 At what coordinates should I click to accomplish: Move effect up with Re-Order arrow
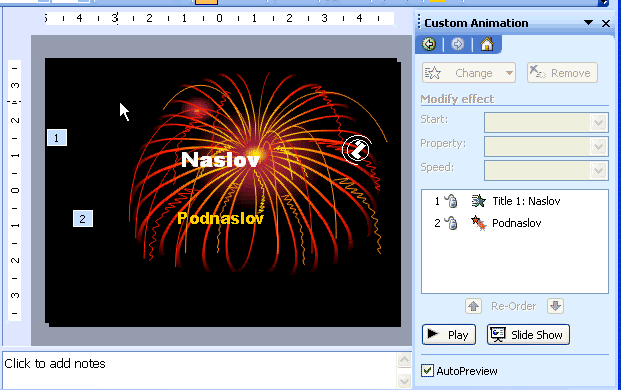(x=473, y=306)
